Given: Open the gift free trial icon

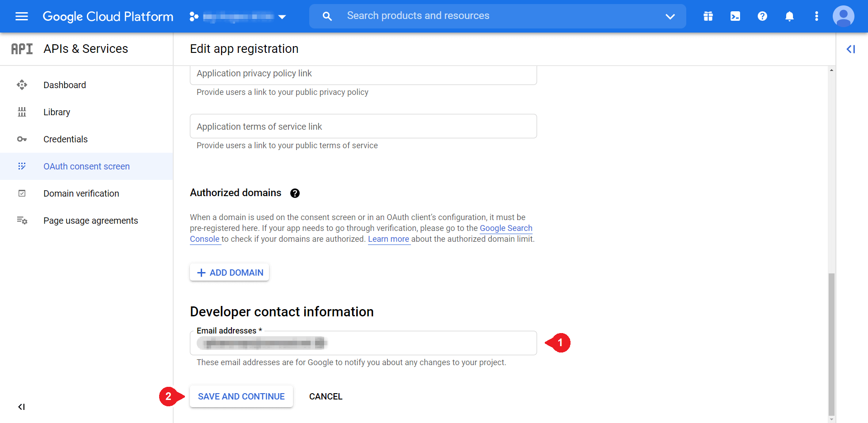Looking at the screenshot, I should [x=708, y=17].
